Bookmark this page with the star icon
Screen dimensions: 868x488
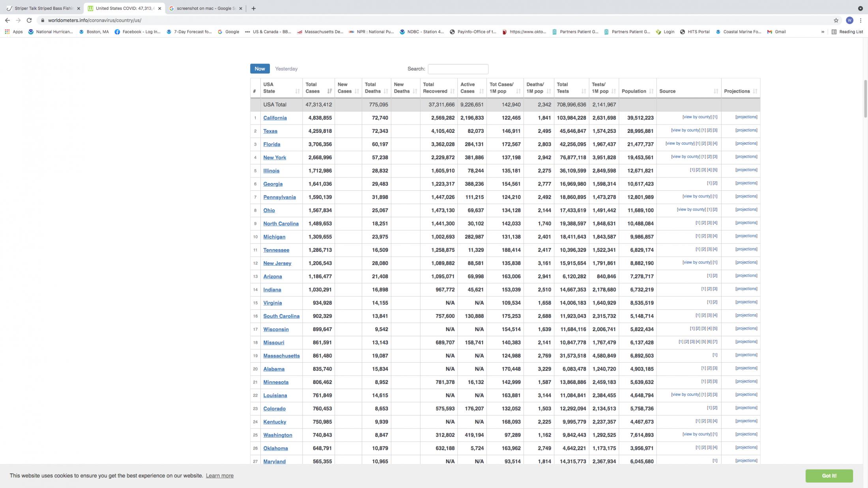point(836,20)
